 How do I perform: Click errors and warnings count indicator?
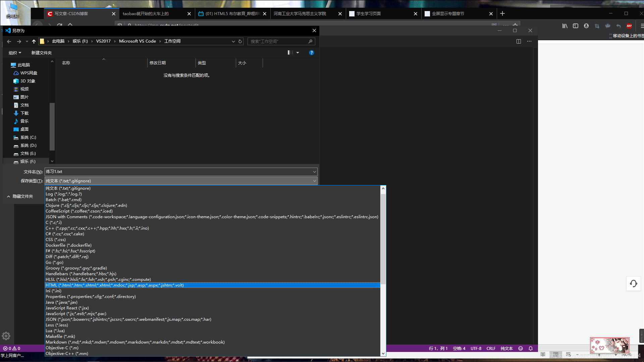pos(12,349)
